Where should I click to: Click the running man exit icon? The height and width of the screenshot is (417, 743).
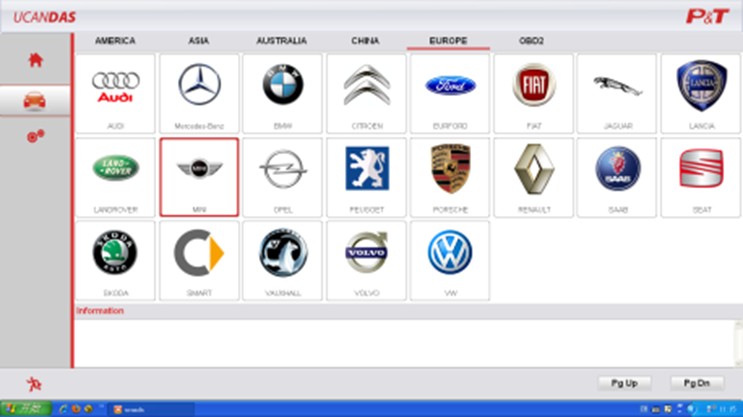click(x=34, y=384)
